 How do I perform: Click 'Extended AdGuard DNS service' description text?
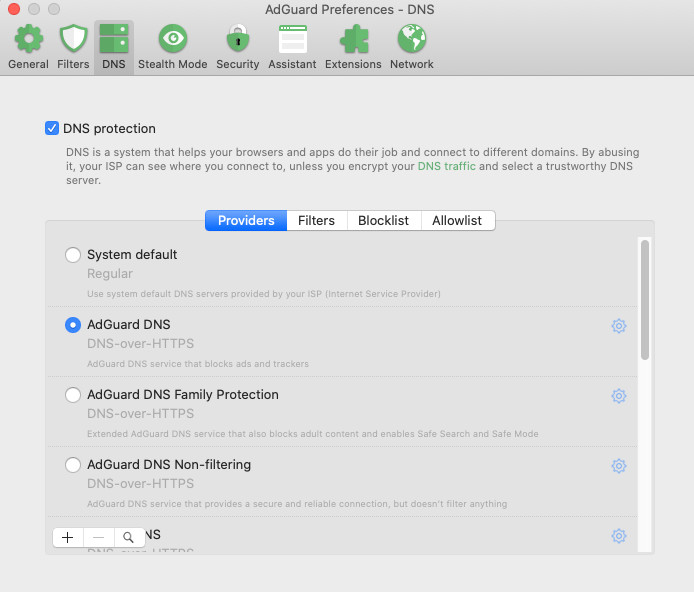point(312,434)
